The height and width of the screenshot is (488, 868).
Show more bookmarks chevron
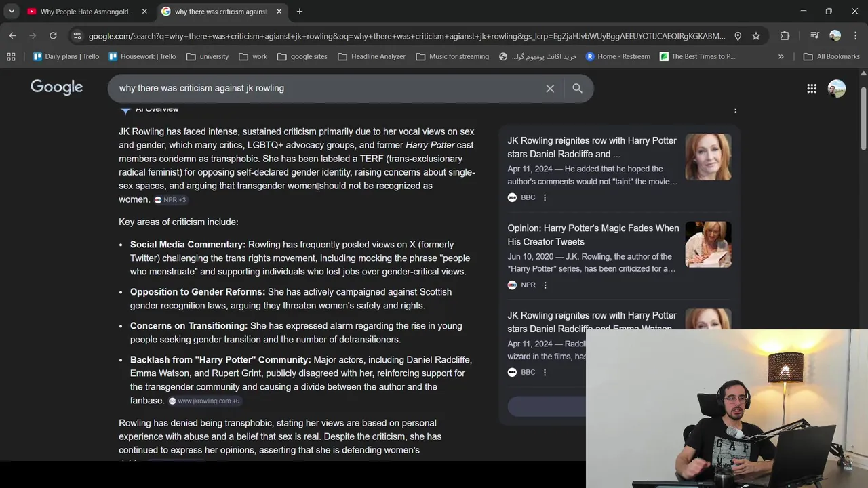coord(781,56)
